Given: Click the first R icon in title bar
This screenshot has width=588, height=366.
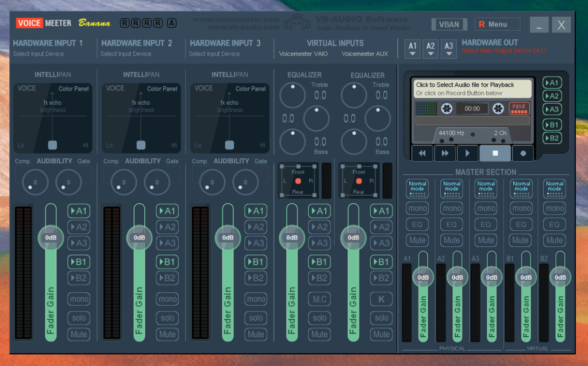Looking at the screenshot, I should tap(125, 23).
